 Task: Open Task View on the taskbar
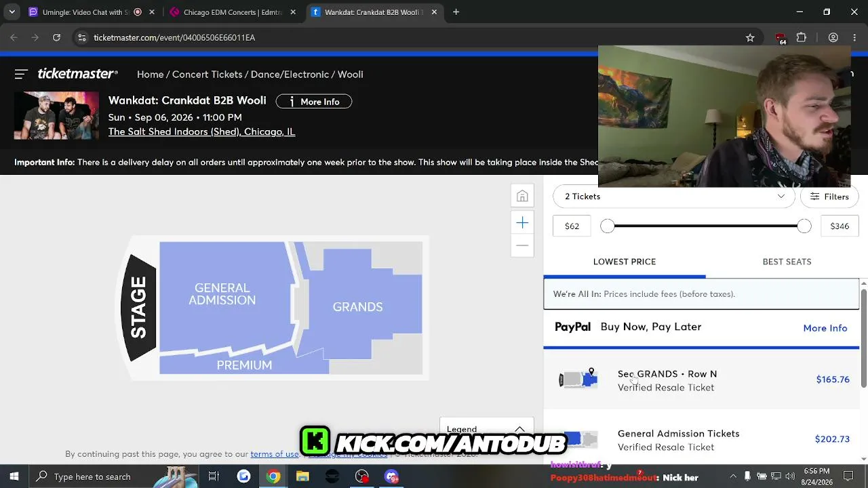tap(214, 476)
